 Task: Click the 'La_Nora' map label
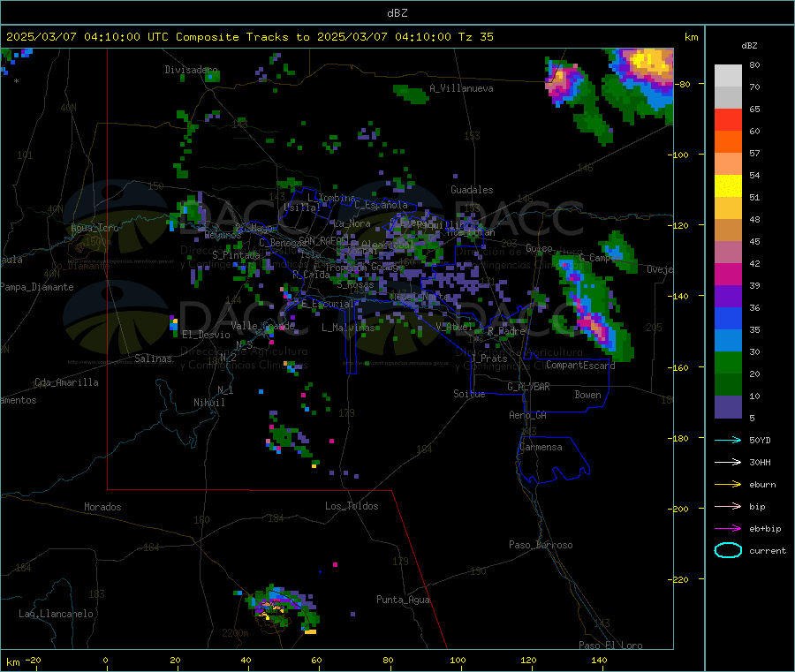352,223
